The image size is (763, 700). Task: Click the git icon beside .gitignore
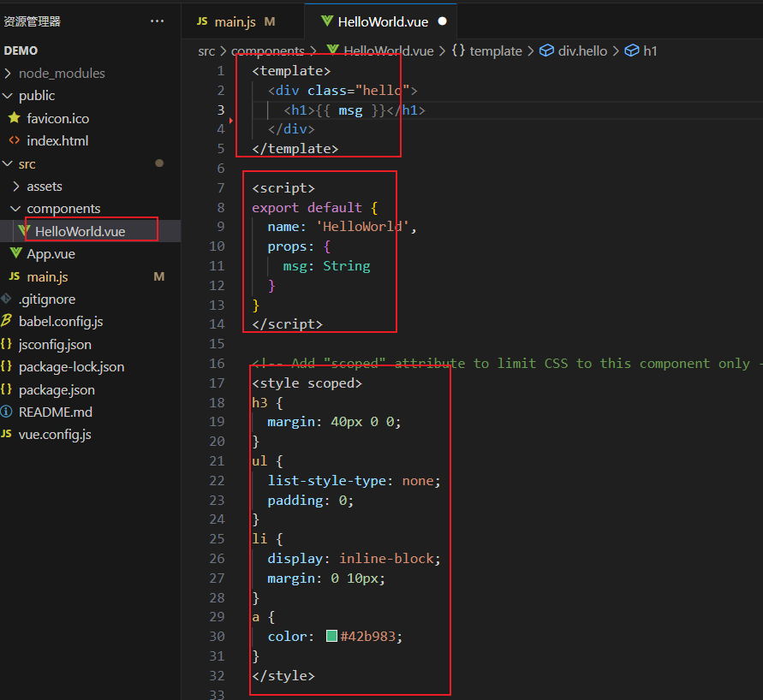coord(6,299)
